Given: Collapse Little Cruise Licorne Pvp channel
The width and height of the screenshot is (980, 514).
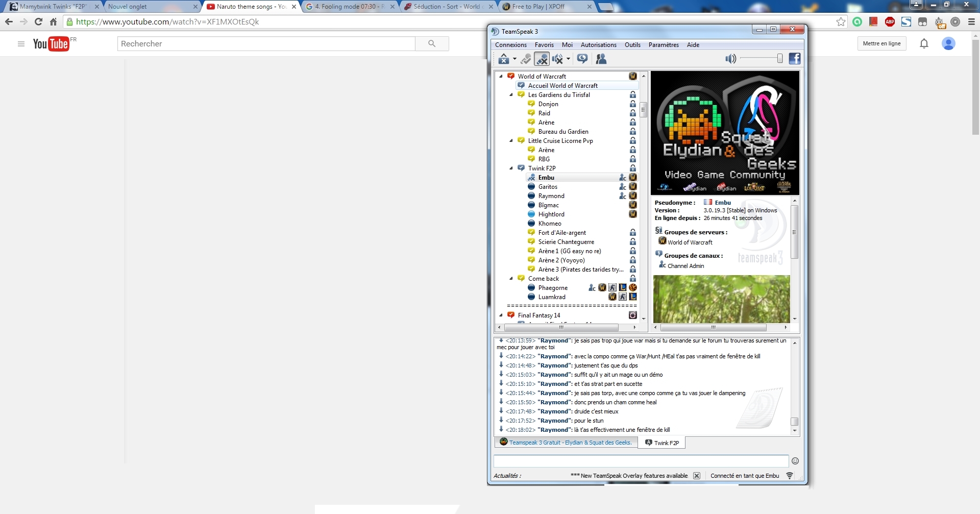Looking at the screenshot, I should tap(511, 140).
